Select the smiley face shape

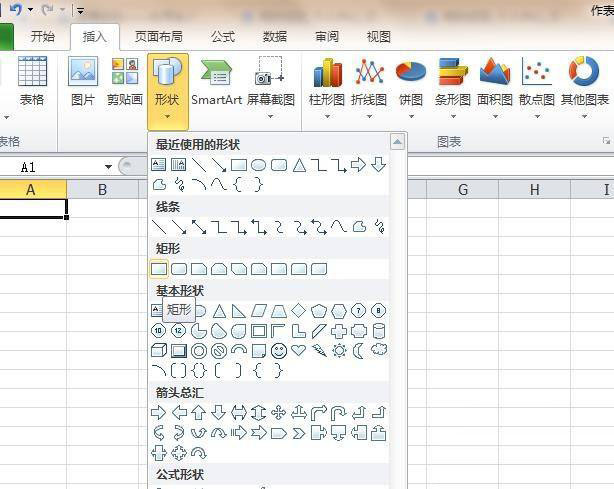coord(279,351)
